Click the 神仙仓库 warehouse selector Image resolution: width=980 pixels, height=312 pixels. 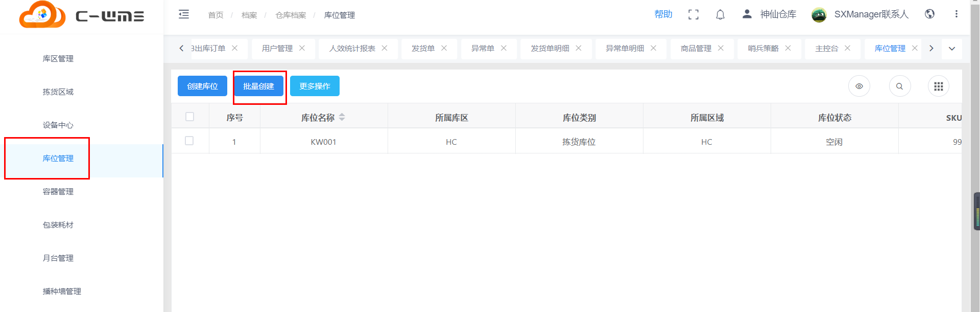click(769, 14)
